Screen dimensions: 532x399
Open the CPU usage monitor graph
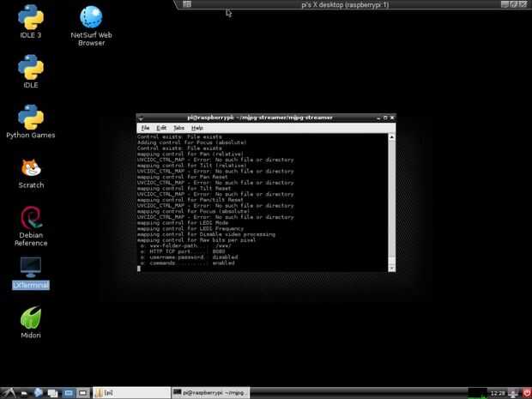click(477, 393)
